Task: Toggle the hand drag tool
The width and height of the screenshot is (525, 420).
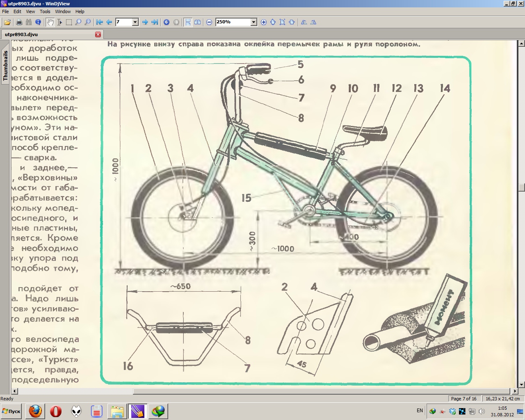Action: coord(50,22)
